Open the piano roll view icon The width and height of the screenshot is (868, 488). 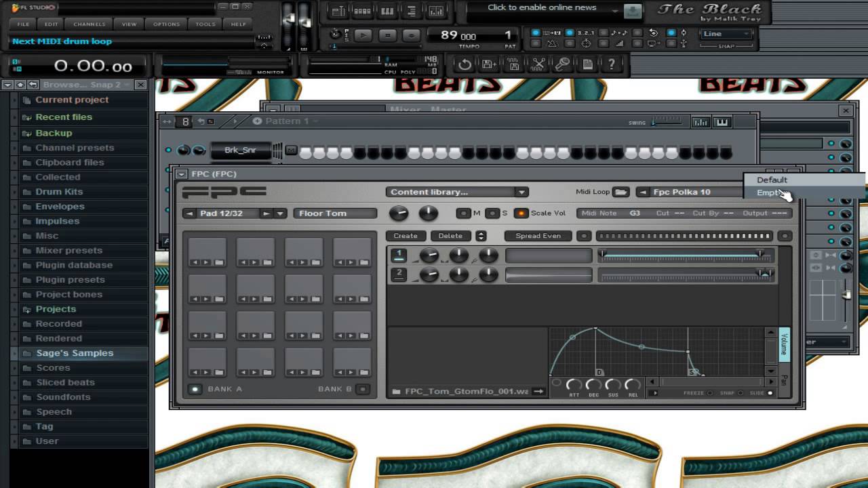coord(387,11)
